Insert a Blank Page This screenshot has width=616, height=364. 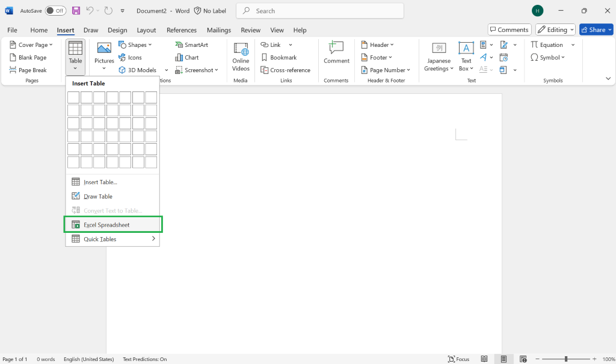click(x=28, y=57)
